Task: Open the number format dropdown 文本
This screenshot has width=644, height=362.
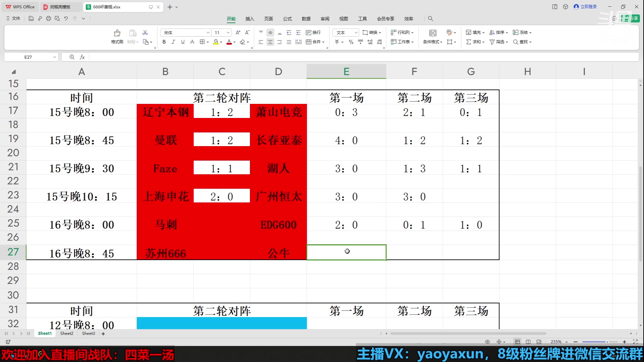Action: click(x=356, y=33)
